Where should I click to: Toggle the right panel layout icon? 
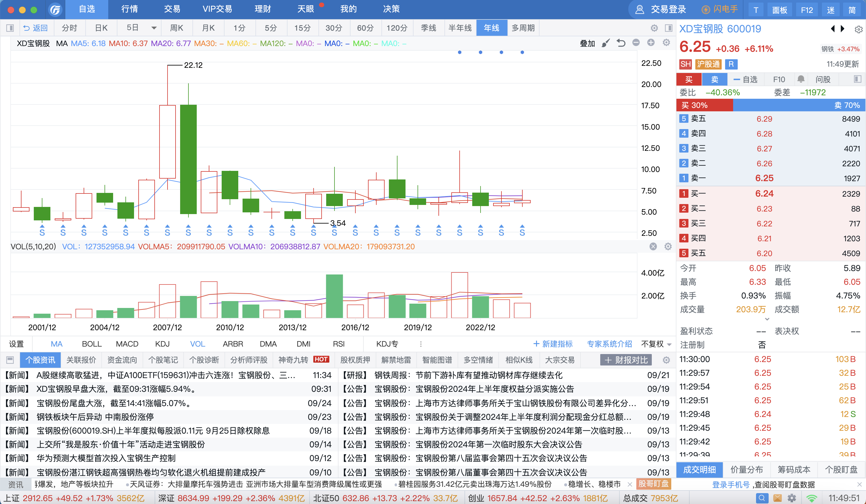click(x=668, y=28)
